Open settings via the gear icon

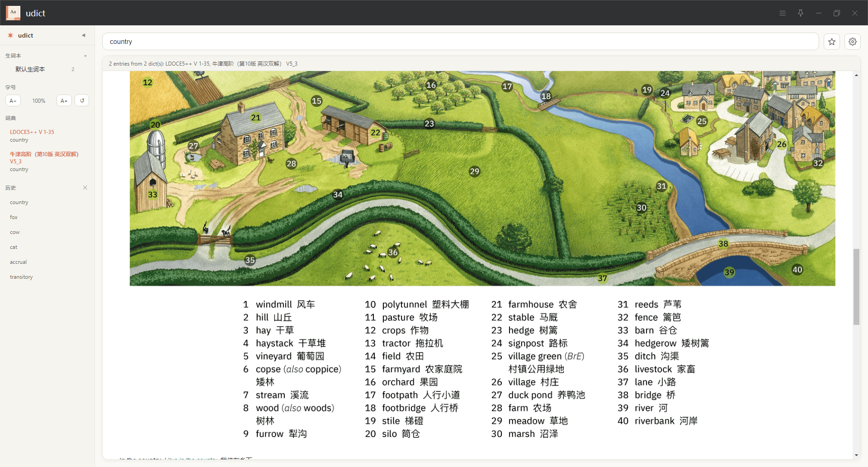(x=852, y=42)
